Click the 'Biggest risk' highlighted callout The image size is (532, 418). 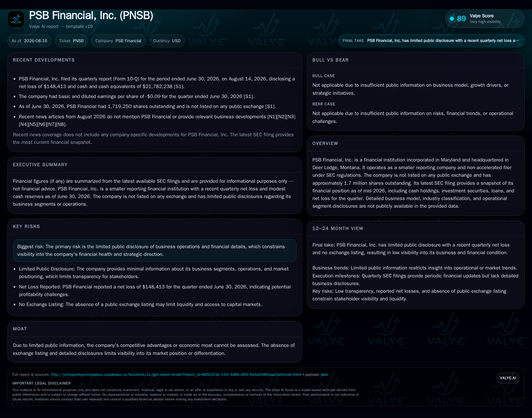pyautogui.click(x=155, y=251)
